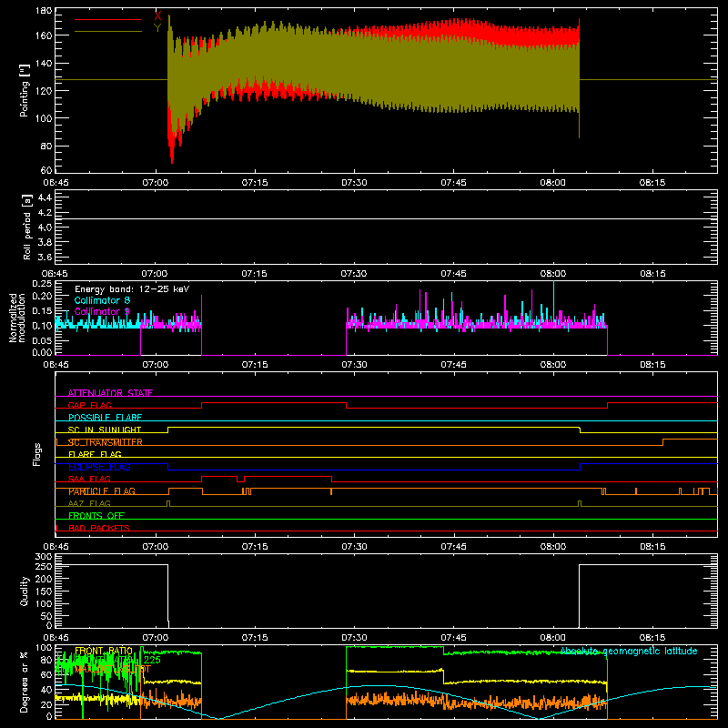Image resolution: width=728 pixels, height=728 pixels.
Task: Click the olive Y legend line in Pointing plot
Action: [108, 32]
